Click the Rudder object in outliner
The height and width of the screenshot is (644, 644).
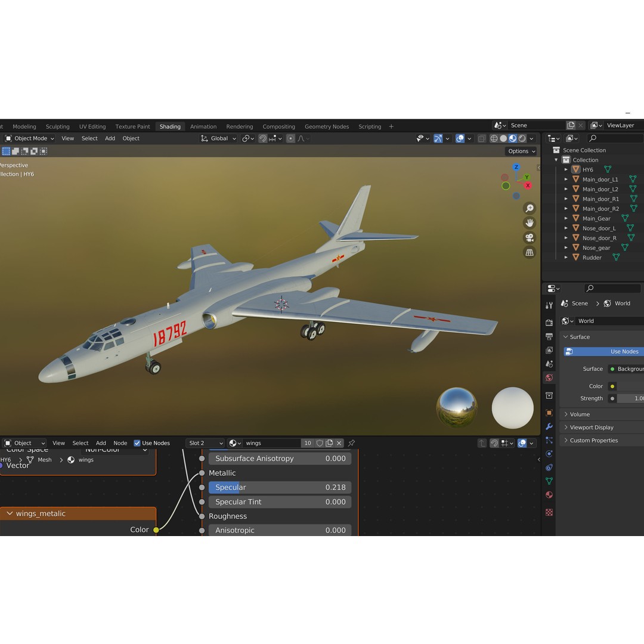592,258
